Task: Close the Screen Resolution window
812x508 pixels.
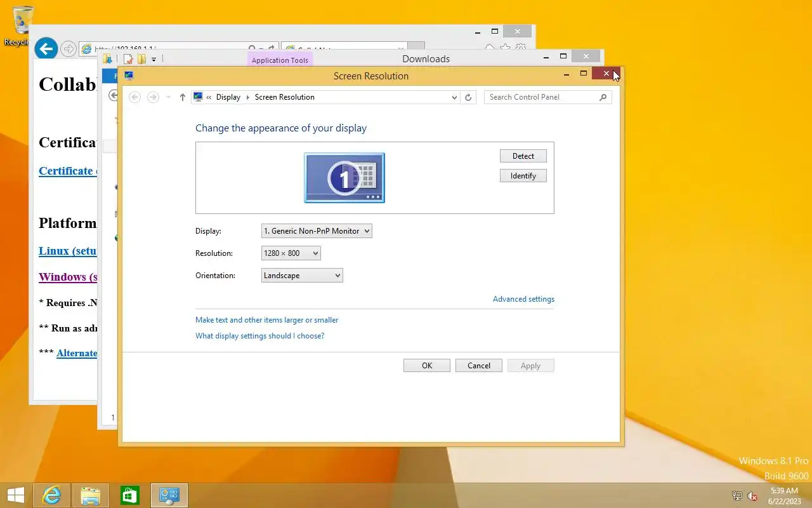Action: [606, 74]
